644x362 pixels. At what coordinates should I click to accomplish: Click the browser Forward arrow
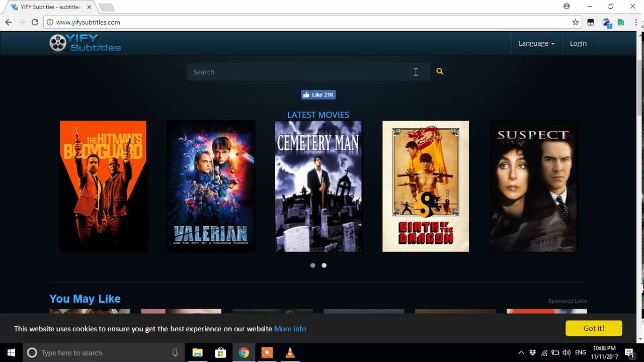pyautogui.click(x=22, y=22)
